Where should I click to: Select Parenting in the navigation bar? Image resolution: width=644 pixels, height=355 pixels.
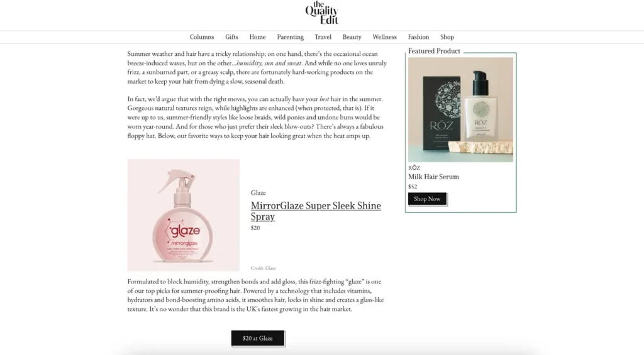point(290,37)
